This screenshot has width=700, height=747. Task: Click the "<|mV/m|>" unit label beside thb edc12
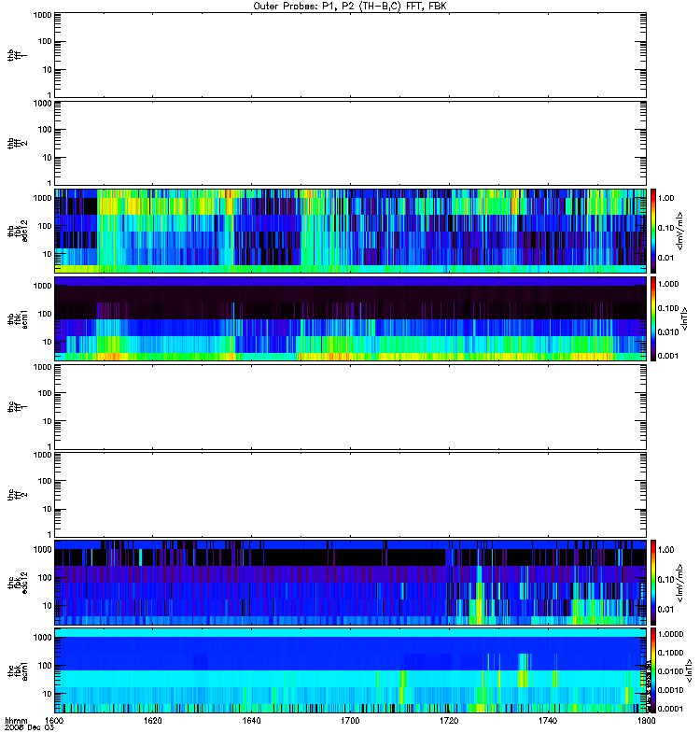tap(680, 231)
